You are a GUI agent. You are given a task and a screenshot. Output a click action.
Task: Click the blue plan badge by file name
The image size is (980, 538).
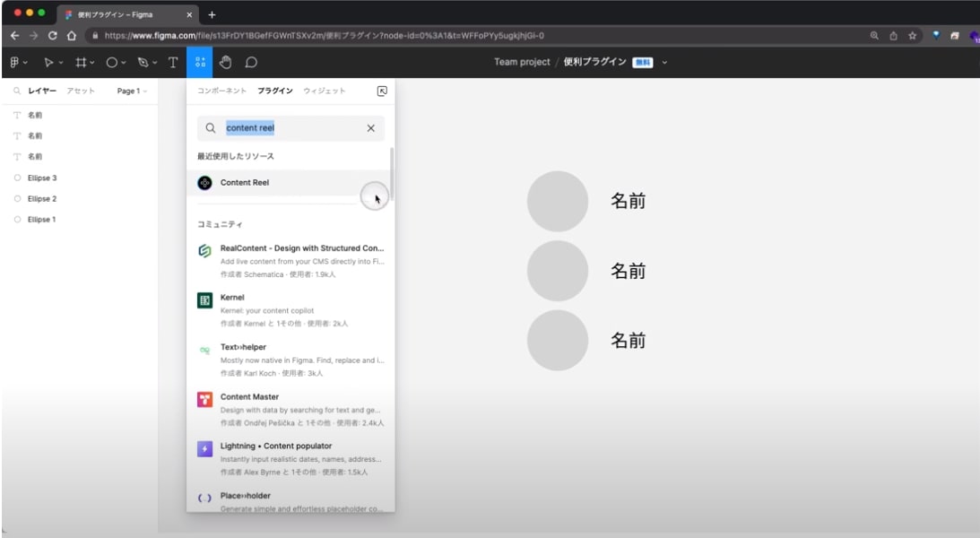643,63
